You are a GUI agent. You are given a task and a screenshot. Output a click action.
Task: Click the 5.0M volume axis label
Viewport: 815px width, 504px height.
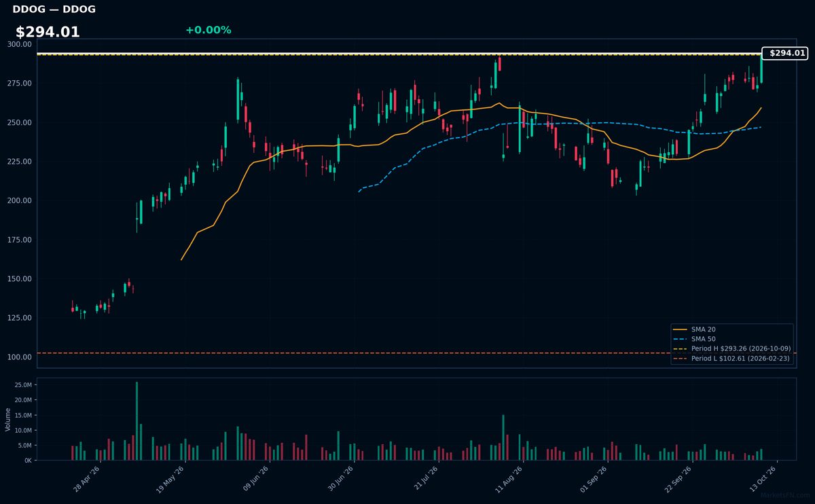25,446
